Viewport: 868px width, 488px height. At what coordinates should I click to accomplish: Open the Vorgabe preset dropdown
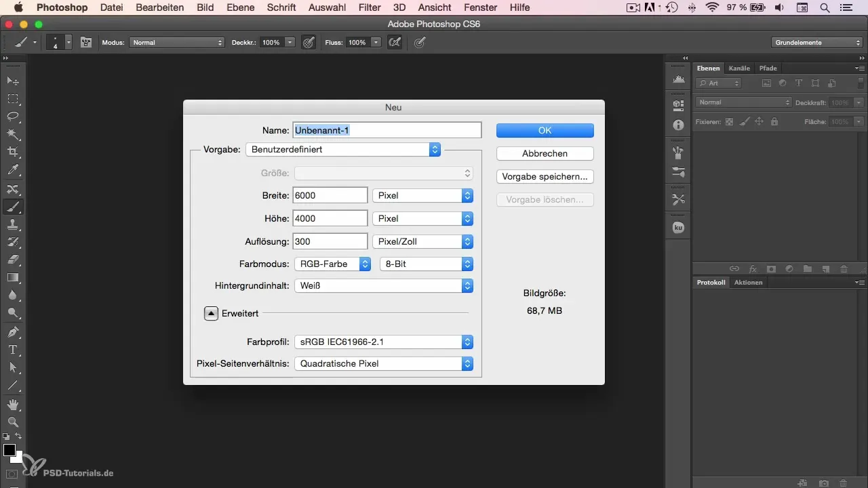[343, 149]
